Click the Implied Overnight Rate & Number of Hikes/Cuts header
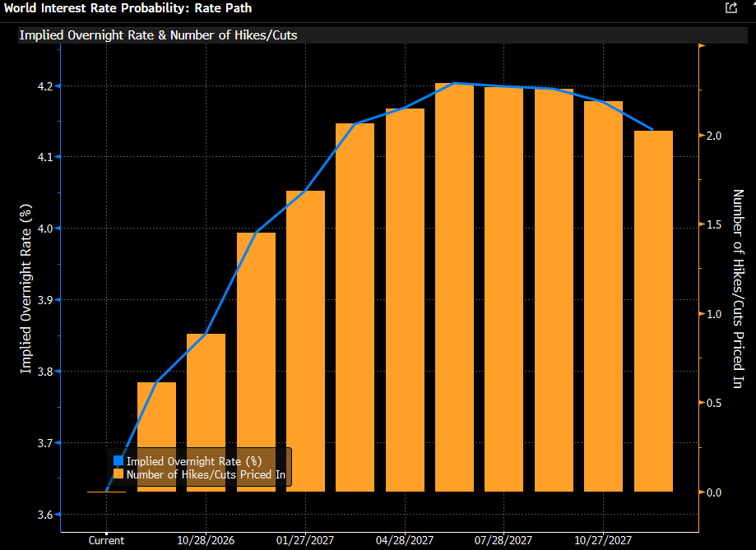Image resolution: width=756 pixels, height=550 pixels. click(x=158, y=35)
